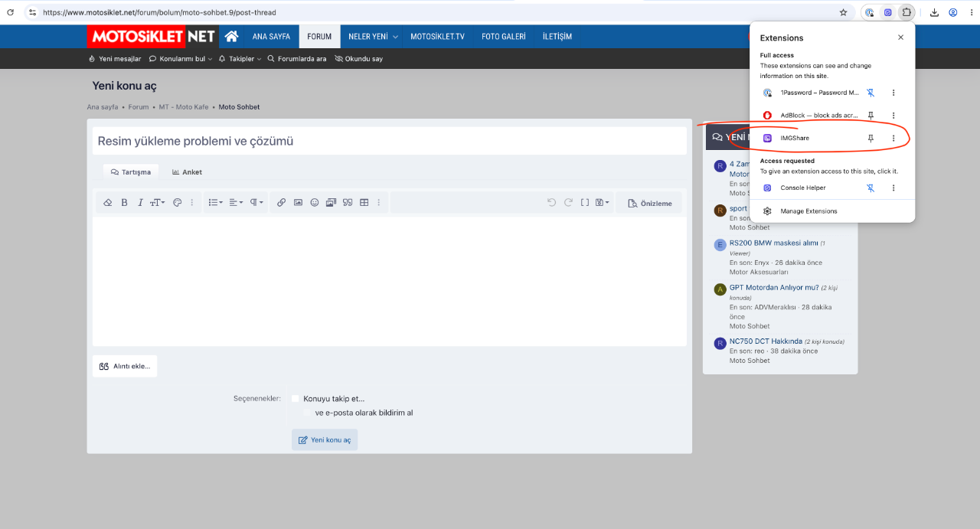The width and height of the screenshot is (980, 529).
Task: Unpin the 1Password extension
Action: [x=871, y=93]
